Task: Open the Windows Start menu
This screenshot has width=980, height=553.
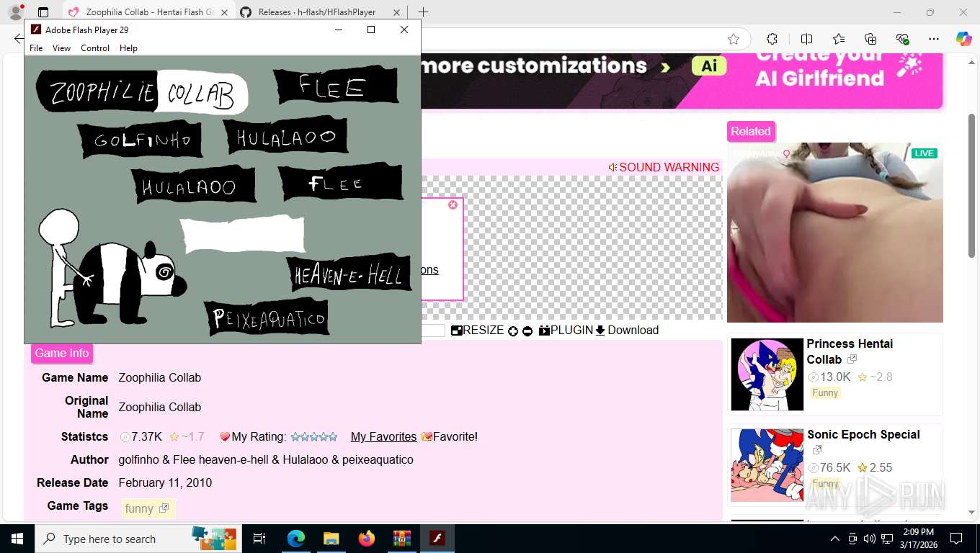Action: [17, 539]
